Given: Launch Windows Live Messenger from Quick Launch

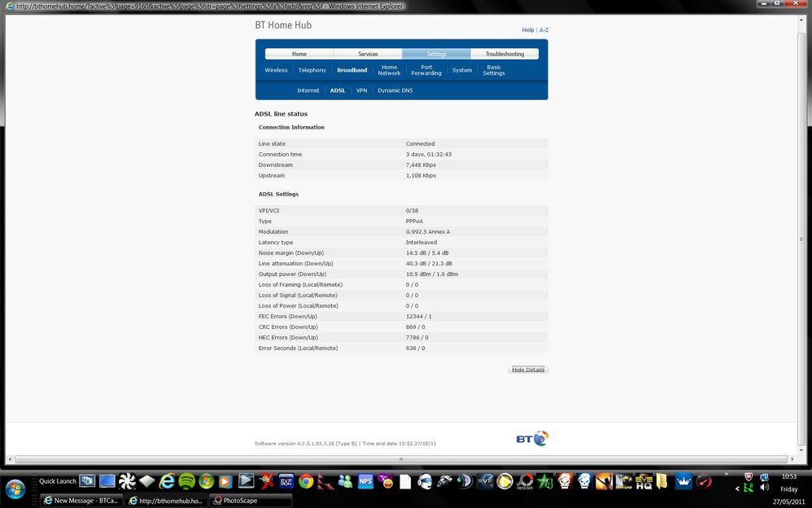Looking at the screenshot, I should point(345,481).
